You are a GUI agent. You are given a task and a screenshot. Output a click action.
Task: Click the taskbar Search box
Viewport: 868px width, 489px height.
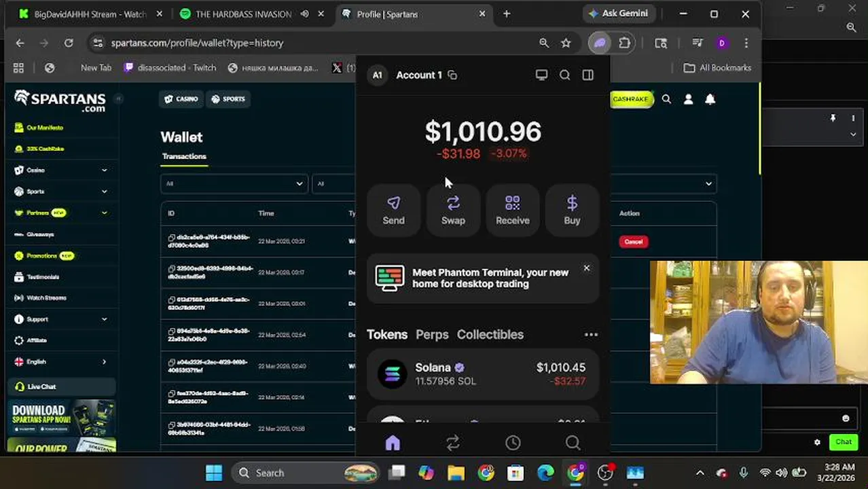coord(306,473)
